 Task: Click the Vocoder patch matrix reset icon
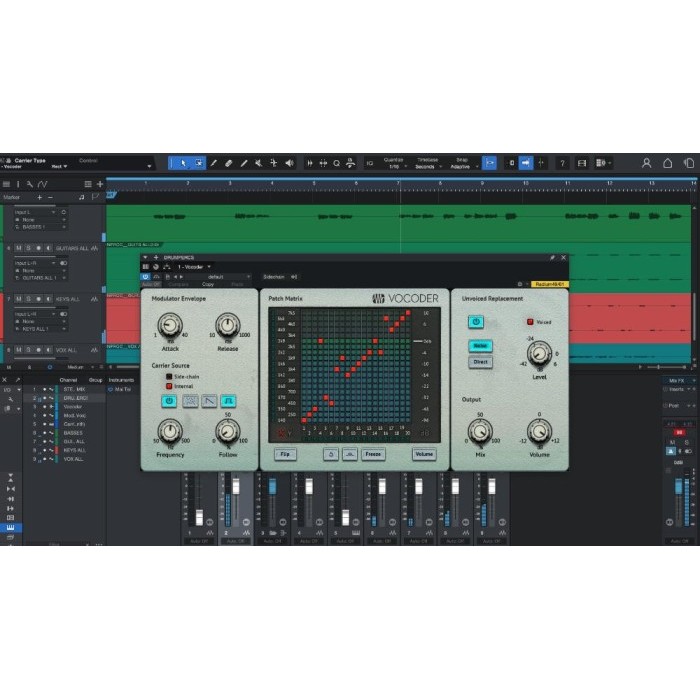tap(331, 454)
